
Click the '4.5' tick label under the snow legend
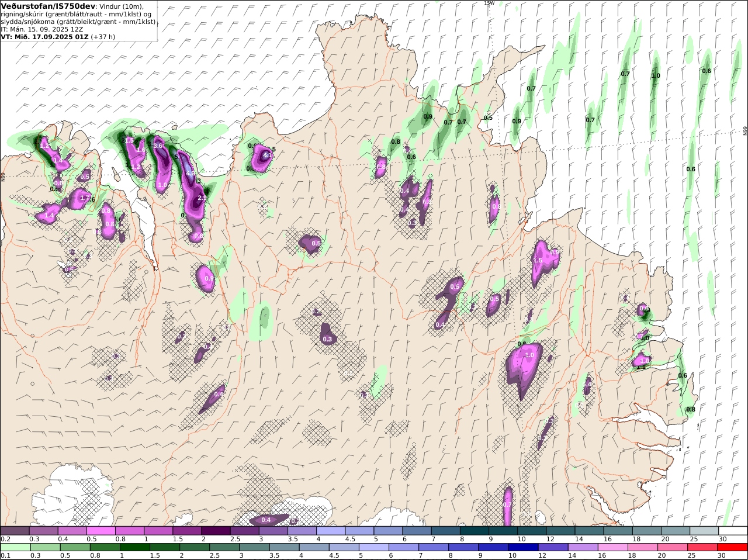[351, 538]
